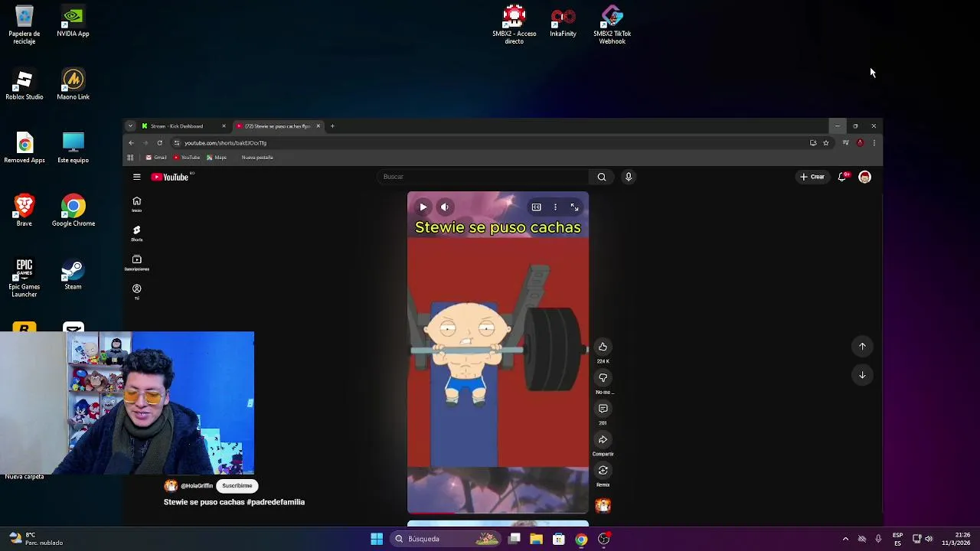Open the Crear menu
The image size is (980, 551).
(812, 177)
